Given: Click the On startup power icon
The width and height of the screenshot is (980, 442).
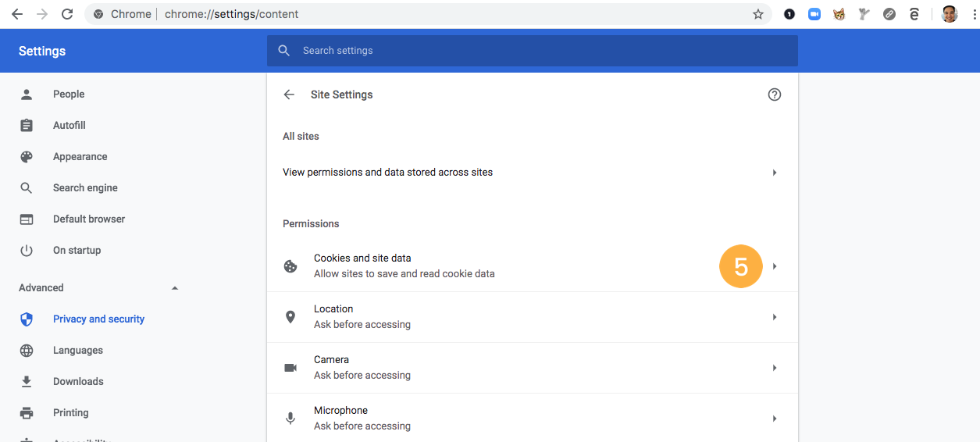Looking at the screenshot, I should (x=27, y=250).
